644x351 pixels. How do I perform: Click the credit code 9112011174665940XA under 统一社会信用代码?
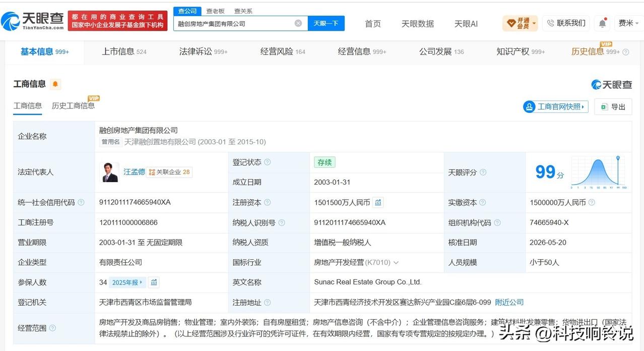pyautogui.click(x=135, y=202)
